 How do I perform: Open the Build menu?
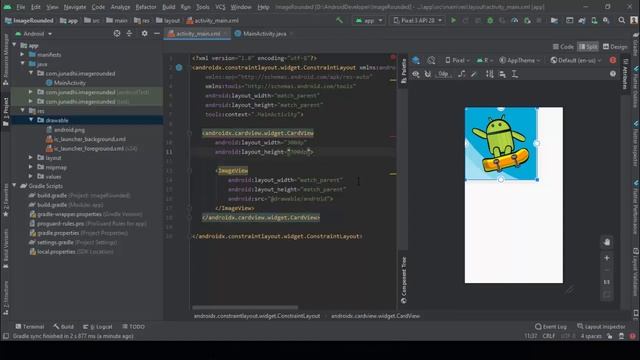click(x=168, y=7)
